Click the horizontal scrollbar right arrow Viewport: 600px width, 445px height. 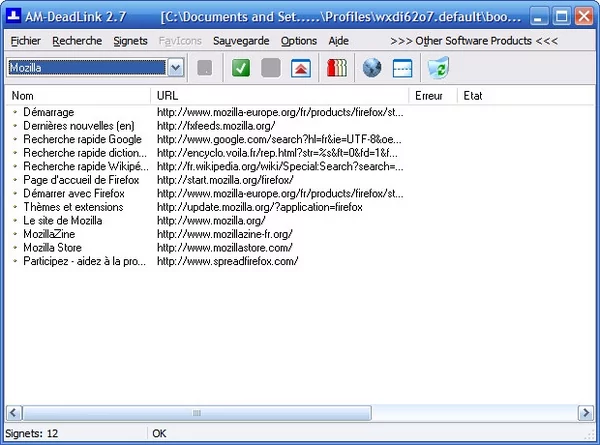(585, 413)
